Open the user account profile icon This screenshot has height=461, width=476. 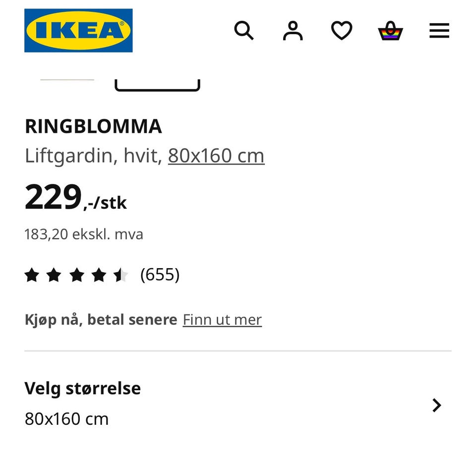(x=293, y=31)
